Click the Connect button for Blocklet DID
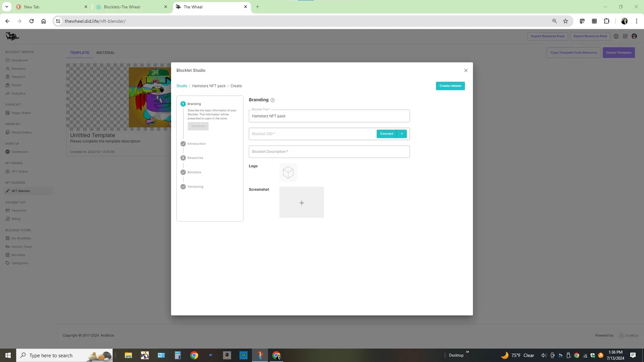The image size is (644, 362). click(386, 134)
